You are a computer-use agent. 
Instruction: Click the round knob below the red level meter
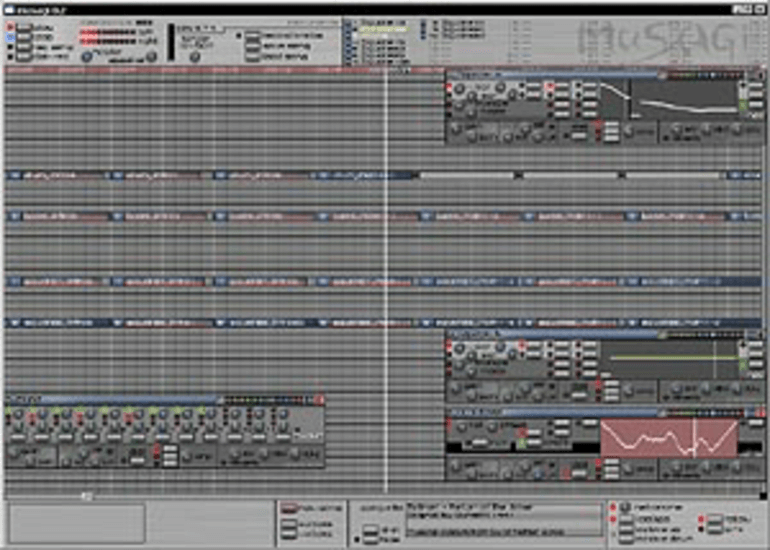pyautogui.click(x=89, y=57)
